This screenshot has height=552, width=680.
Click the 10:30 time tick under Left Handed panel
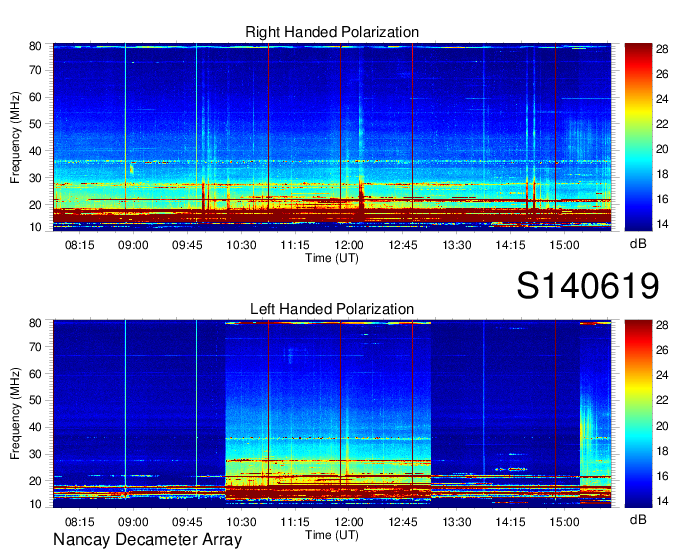coord(241,522)
